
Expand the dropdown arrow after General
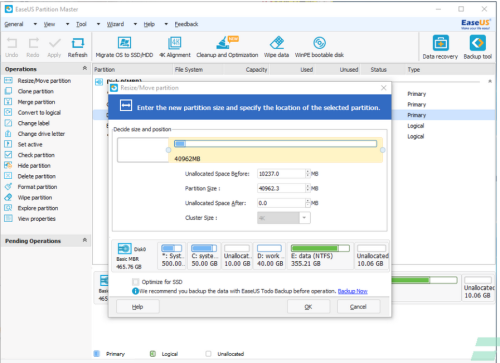point(35,24)
